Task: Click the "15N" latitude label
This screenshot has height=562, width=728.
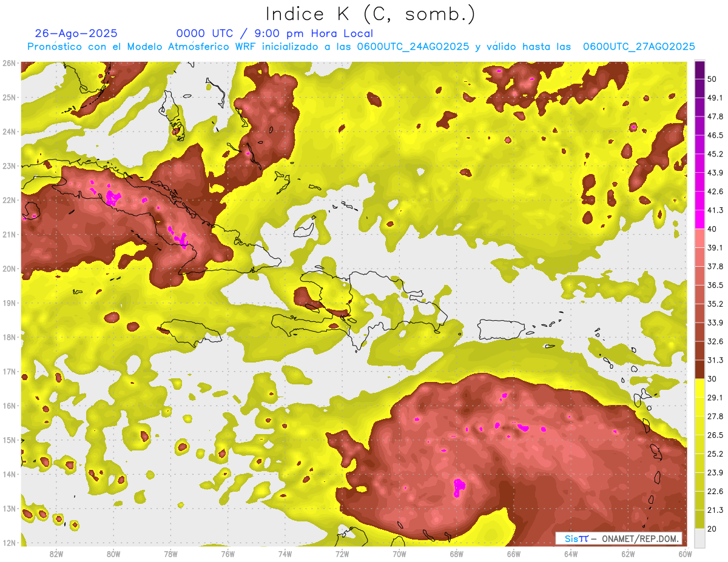Action: [x=9, y=440]
